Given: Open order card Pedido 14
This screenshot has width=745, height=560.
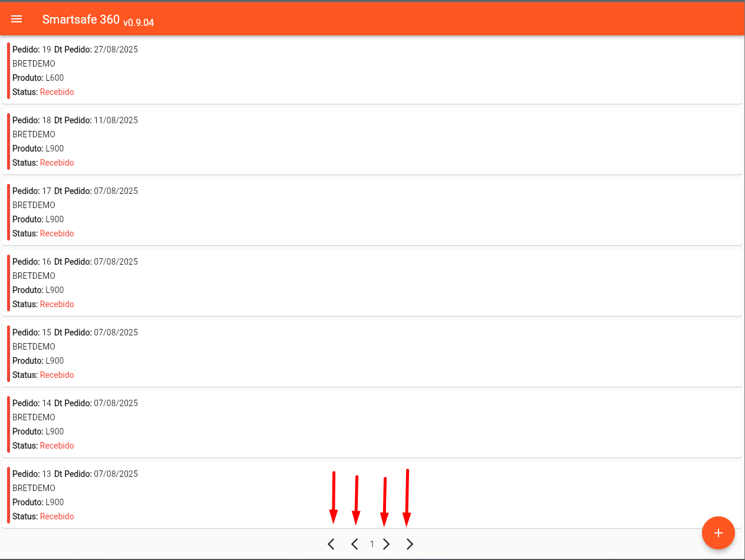Looking at the screenshot, I should pyautogui.click(x=371, y=424).
